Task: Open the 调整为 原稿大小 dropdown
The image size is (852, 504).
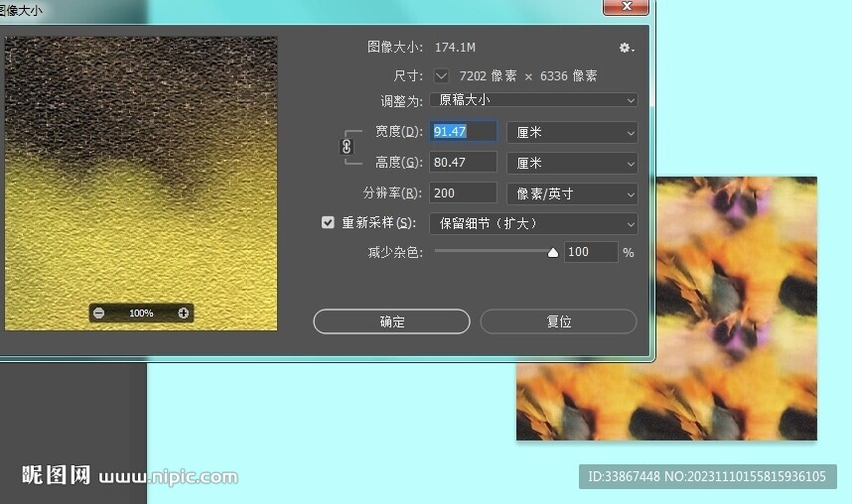Action: tap(533, 100)
